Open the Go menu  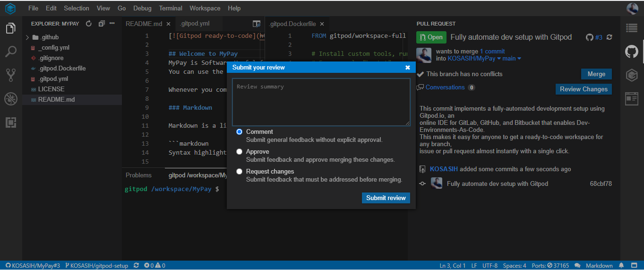coord(121,8)
